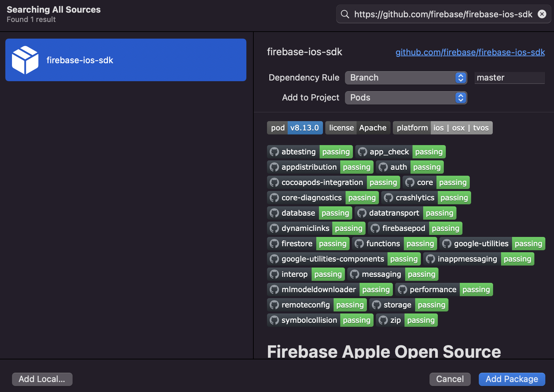Select the firebase-ios-sdk search result
Screen dimensions: 554x392
click(126, 60)
